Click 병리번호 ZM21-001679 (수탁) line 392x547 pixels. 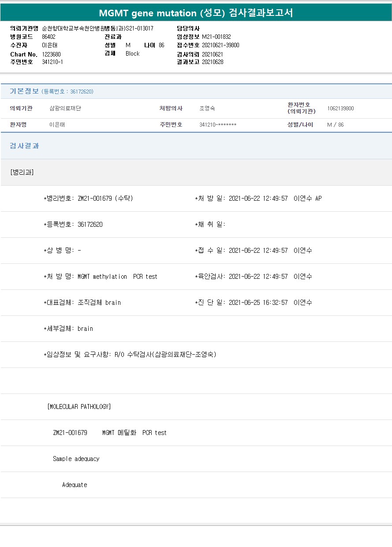click(x=88, y=199)
